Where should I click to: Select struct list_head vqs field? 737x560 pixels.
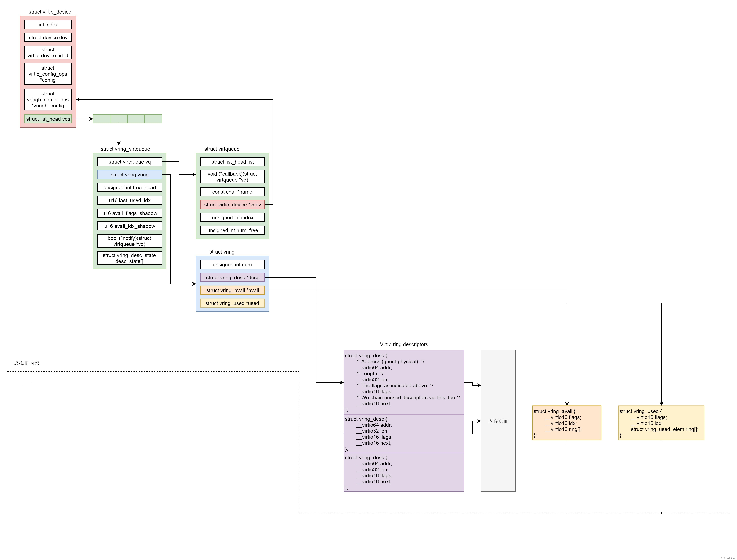48,119
